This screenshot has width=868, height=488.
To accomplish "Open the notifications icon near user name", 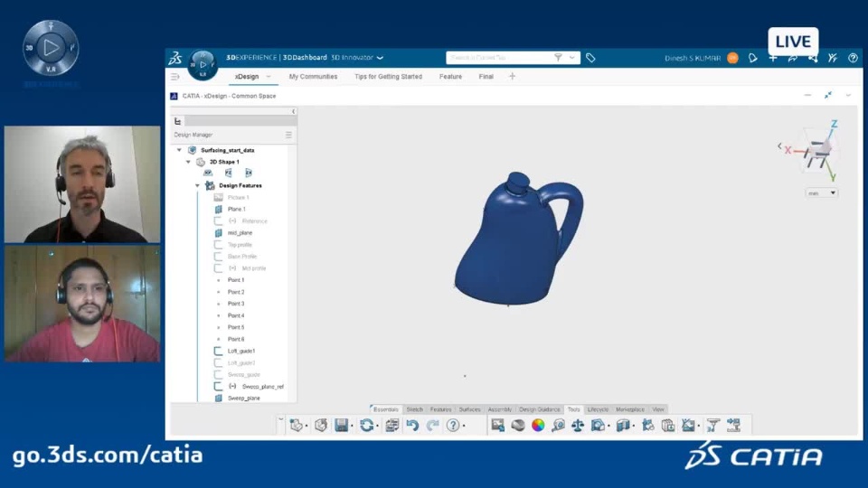I will [x=753, y=58].
